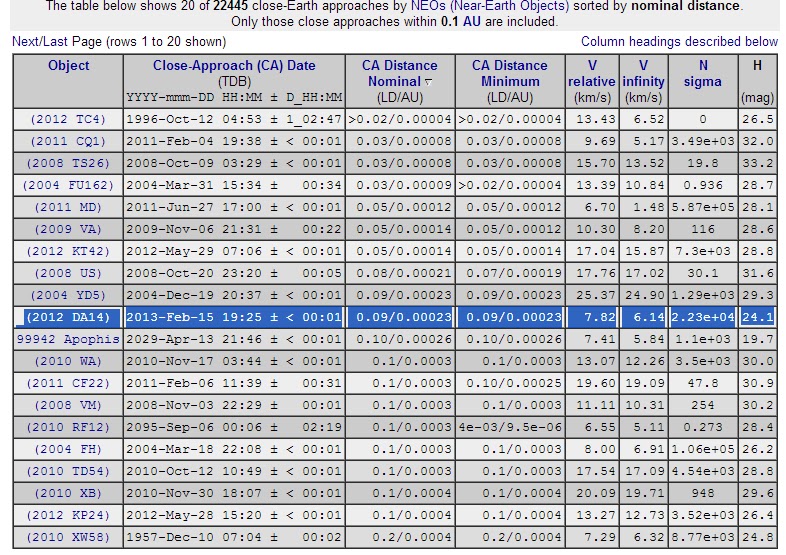
Task: Sort by N sigma column heading
Action: (703, 73)
